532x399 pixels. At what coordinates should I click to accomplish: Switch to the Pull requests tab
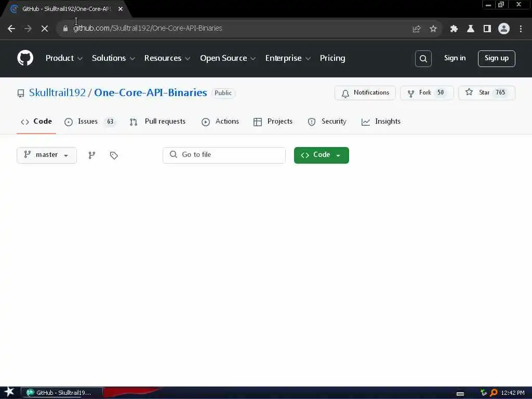[x=157, y=122]
